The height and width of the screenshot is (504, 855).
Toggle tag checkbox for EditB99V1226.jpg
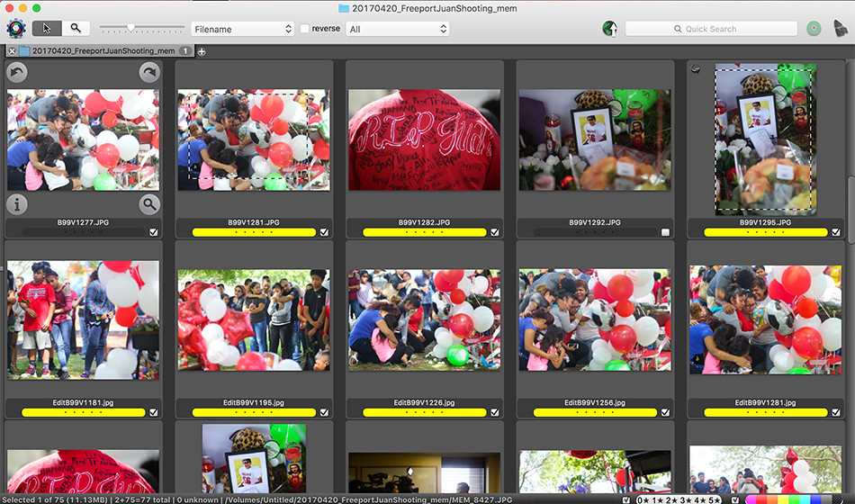point(495,412)
